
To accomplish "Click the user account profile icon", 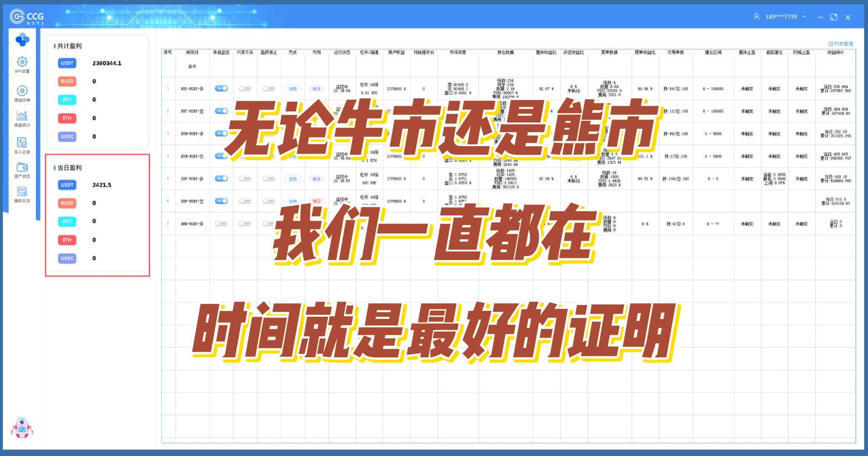I will point(756,17).
